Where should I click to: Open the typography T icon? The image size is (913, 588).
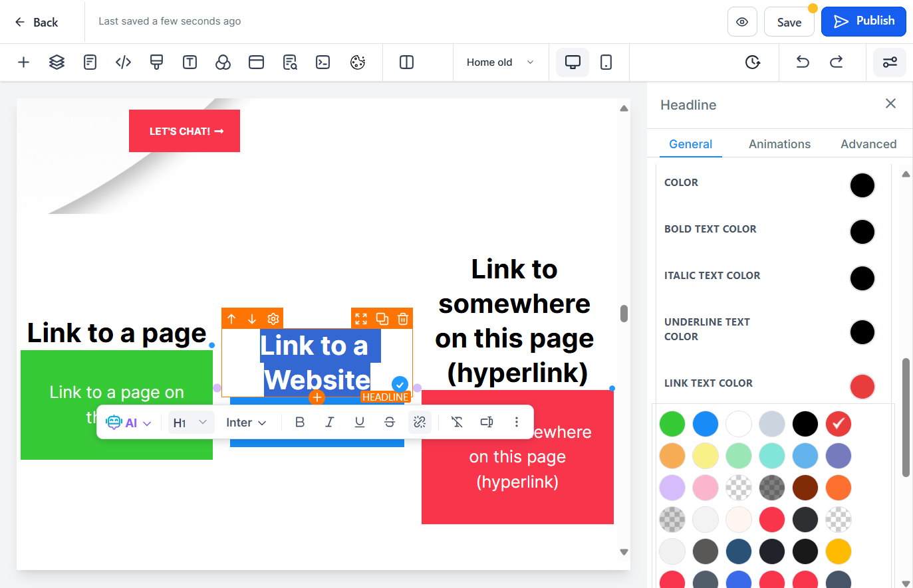click(x=190, y=62)
